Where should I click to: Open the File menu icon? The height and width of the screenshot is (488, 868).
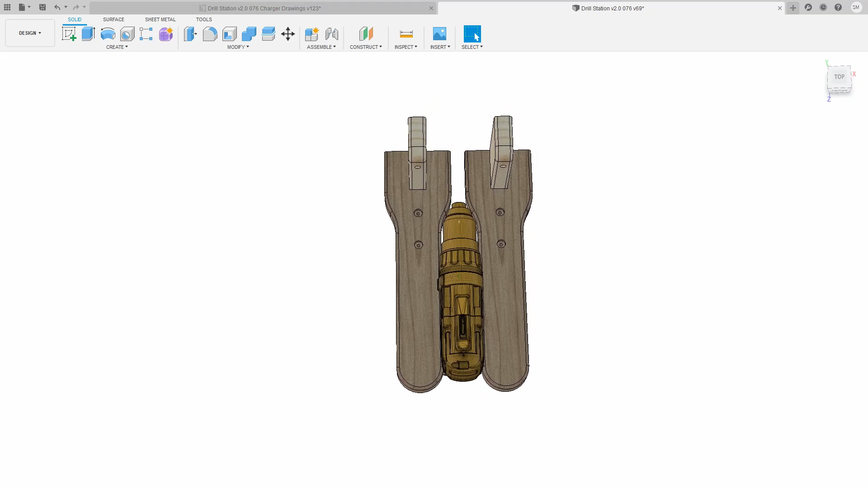[x=22, y=7]
